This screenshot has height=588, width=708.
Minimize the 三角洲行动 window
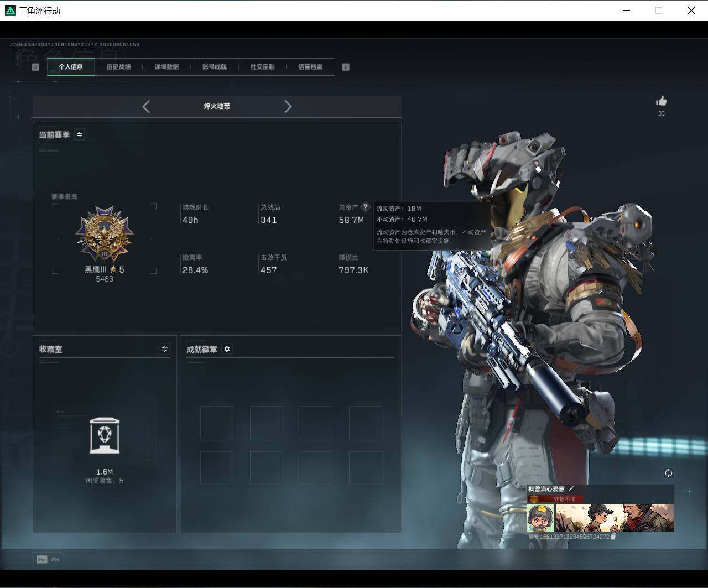pos(627,11)
